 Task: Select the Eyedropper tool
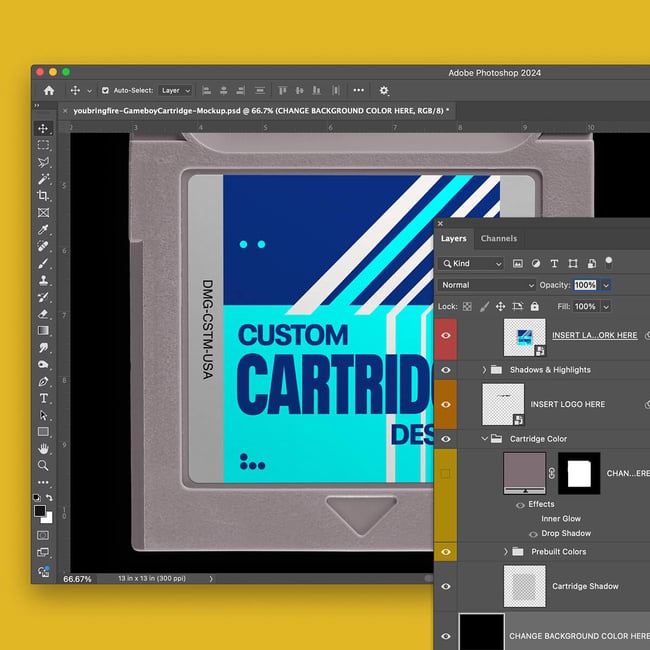pyautogui.click(x=43, y=229)
